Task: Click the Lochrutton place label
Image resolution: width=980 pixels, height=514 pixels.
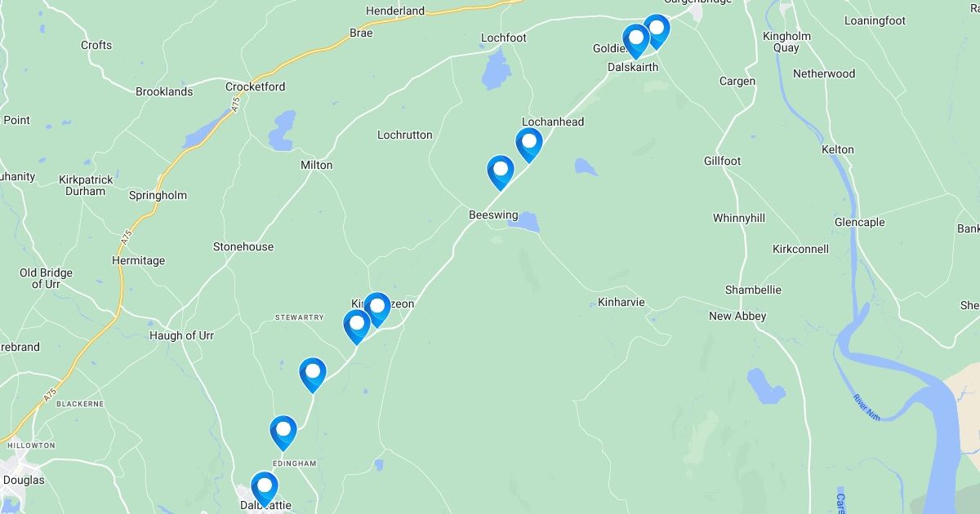Action: (x=405, y=135)
